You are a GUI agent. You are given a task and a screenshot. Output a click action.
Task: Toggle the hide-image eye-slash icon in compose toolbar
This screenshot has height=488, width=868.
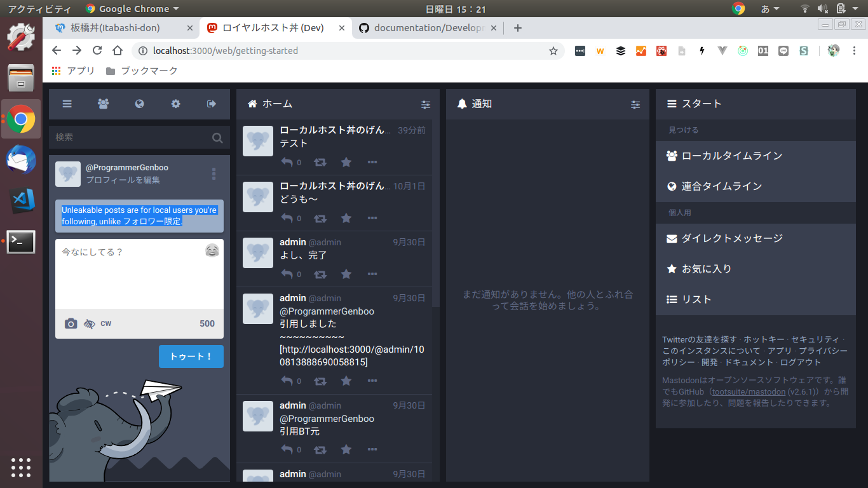[89, 324]
